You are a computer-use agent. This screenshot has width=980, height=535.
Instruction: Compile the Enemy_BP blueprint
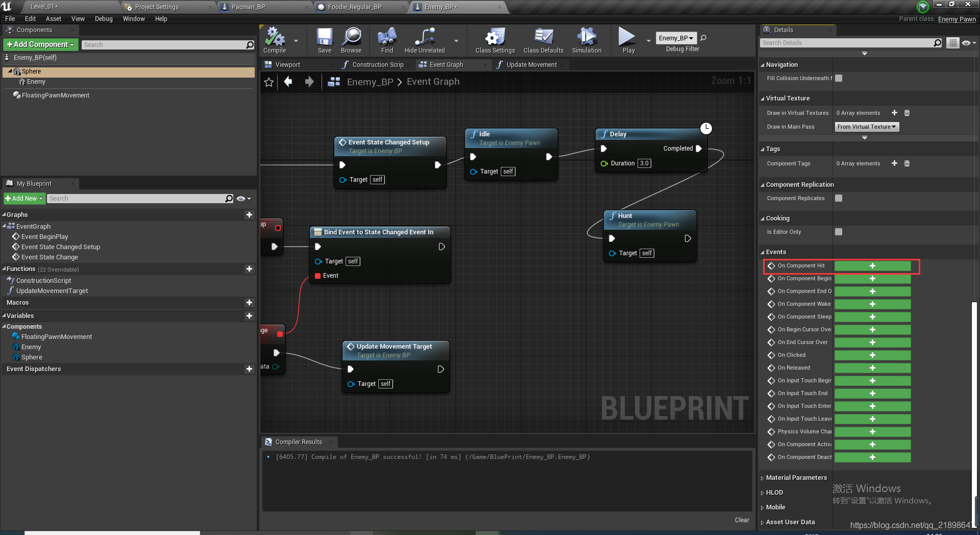[275, 40]
